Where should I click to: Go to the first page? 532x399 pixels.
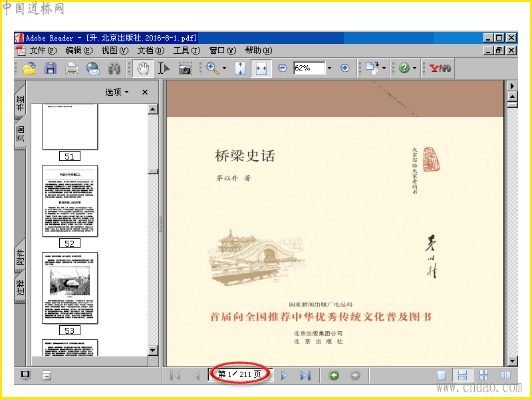pyautogui.click(x=176, y=375)
